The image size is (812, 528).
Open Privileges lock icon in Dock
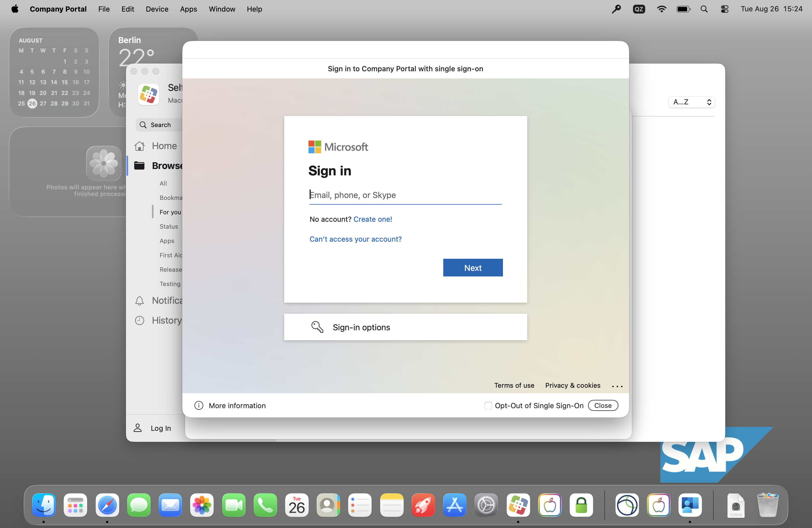[581, 505]
